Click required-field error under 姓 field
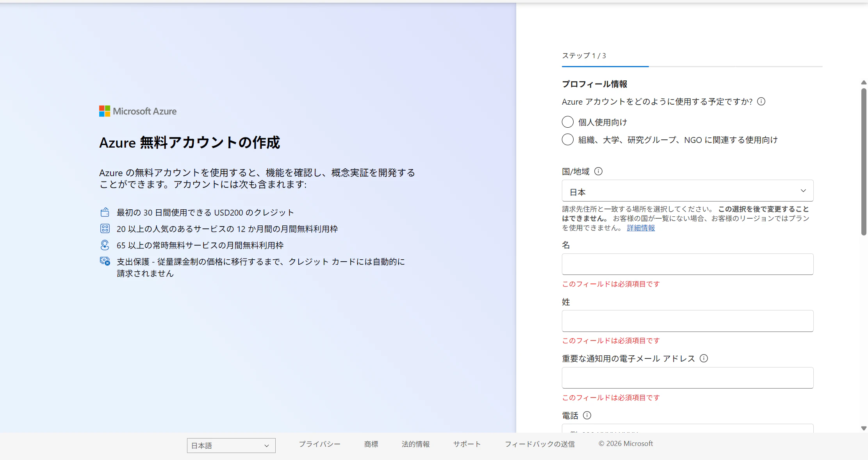The width and height of the screenshot is (868, 460). click(x=611, y=341)
